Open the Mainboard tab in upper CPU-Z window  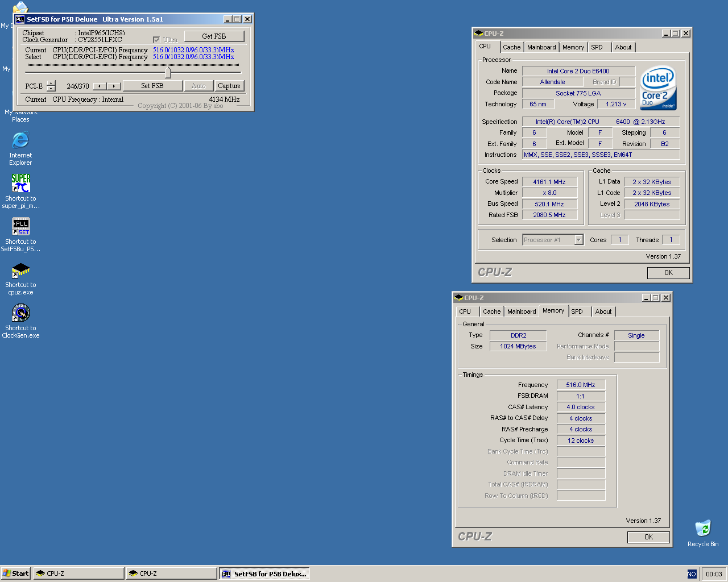pos(541,47)
